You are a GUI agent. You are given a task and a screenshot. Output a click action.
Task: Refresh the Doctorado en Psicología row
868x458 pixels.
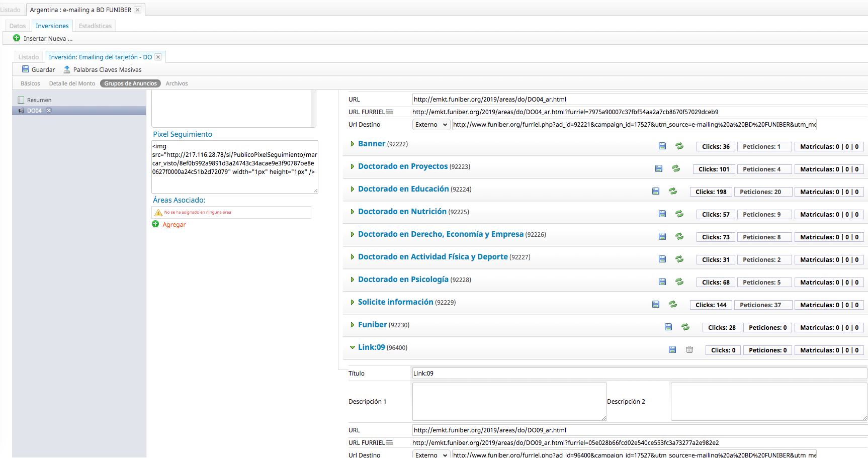679,282
